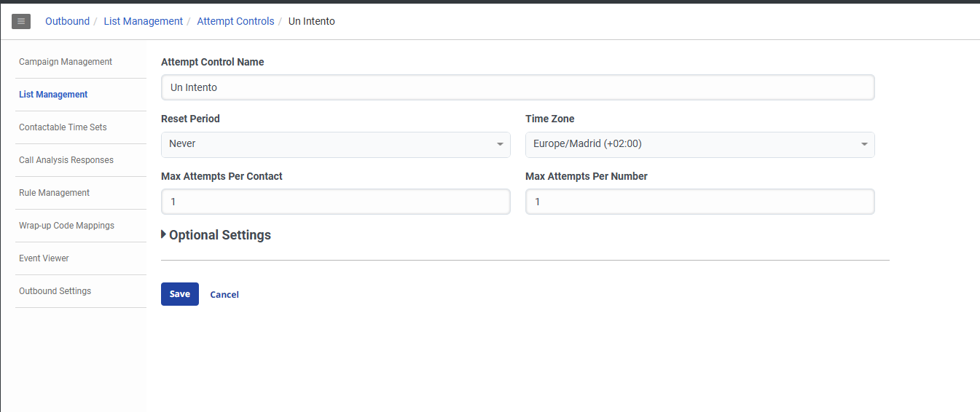Open Event Viewer in sidebar

[x=44, y=258]
